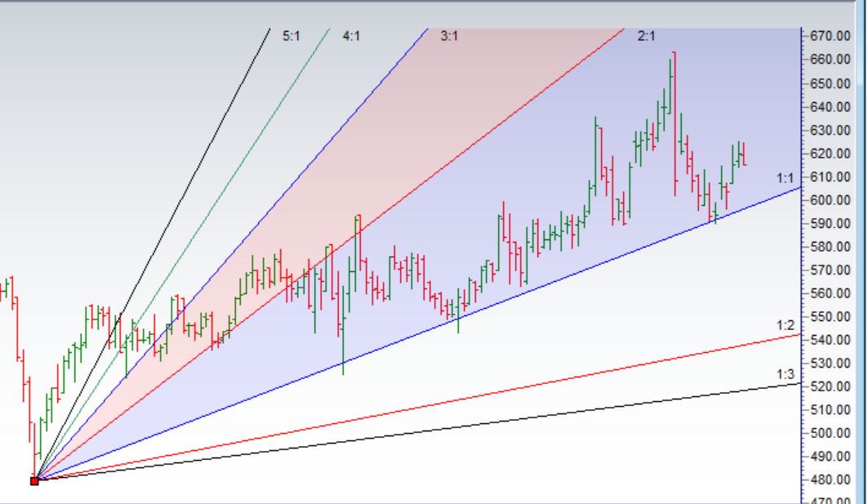Viewport: 868px width, 504px height.
Task: Select the 5:1 fan angle label
Action: [291, 36]
